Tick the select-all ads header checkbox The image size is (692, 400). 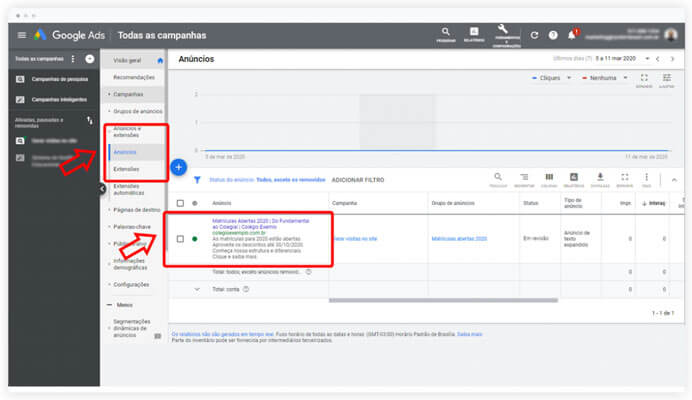180,203
